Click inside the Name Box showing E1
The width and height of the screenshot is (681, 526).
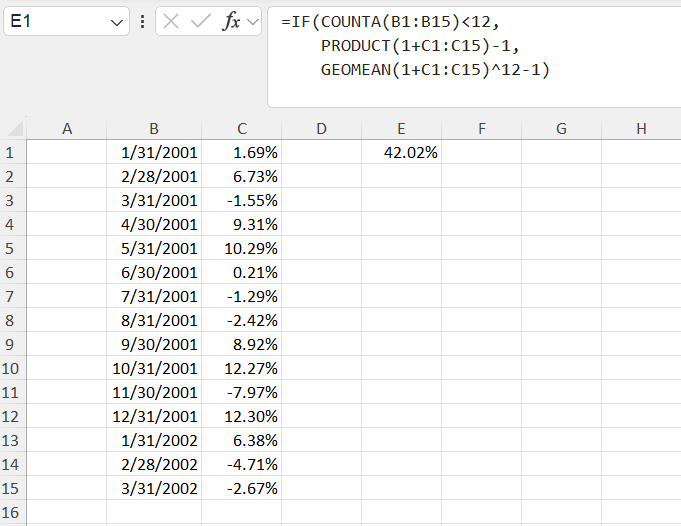pyautogui.click(x=55, y=21)
